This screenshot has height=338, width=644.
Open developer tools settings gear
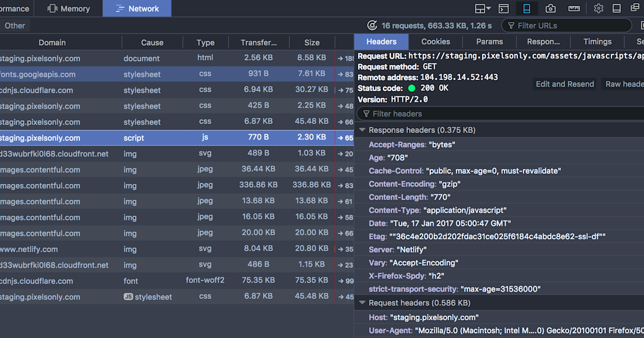599,9
